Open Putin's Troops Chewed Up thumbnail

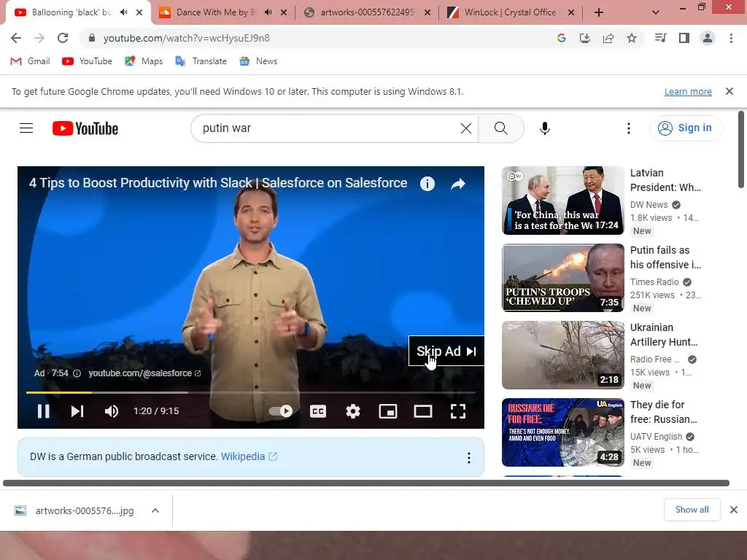[562, 278]
